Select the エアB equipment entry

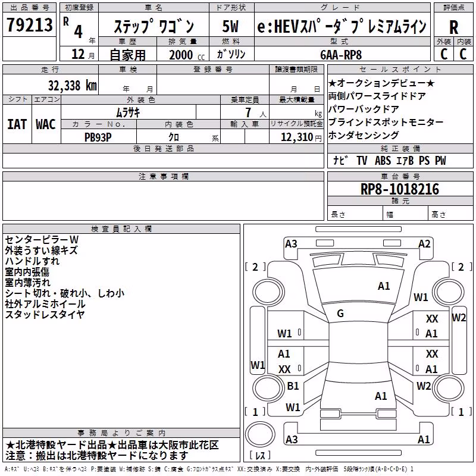click(405, 160)
